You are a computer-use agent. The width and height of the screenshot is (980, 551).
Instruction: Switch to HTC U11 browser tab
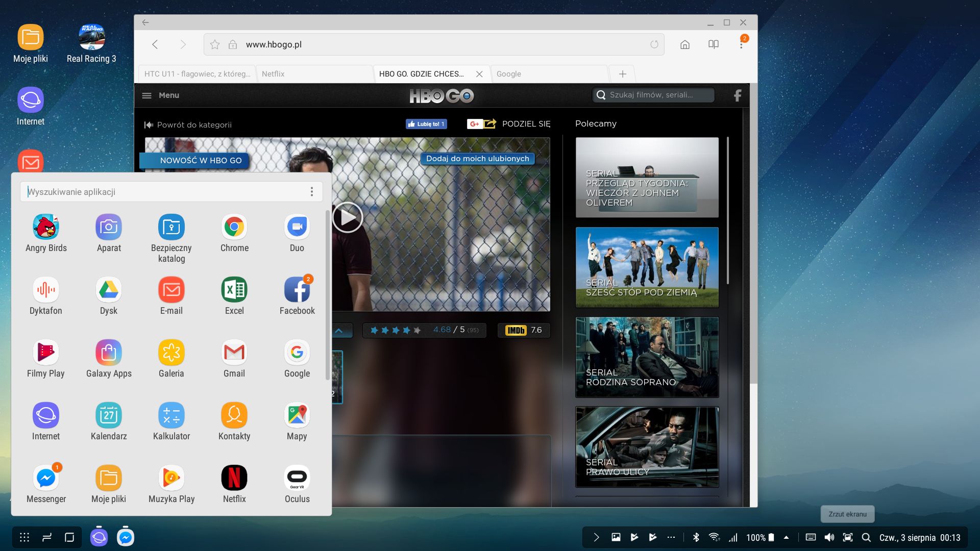click(x=197, y=73)
